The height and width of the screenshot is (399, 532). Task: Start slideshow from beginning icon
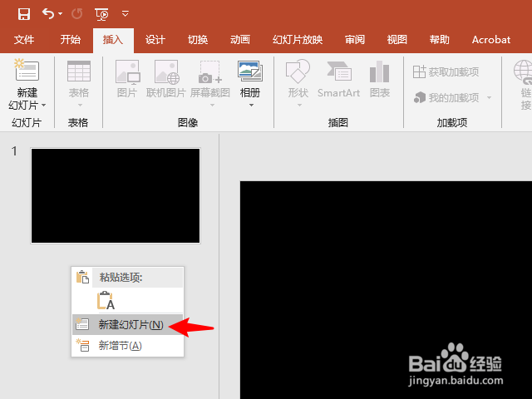pos(101,14)
